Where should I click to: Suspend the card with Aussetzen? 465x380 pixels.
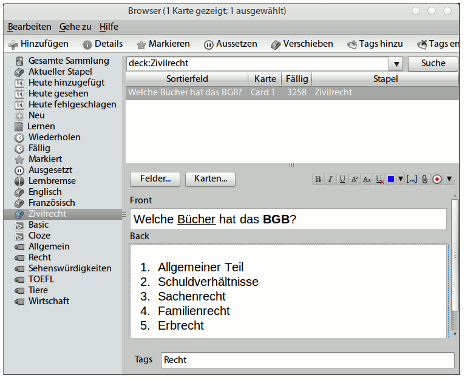click(230, 44)
